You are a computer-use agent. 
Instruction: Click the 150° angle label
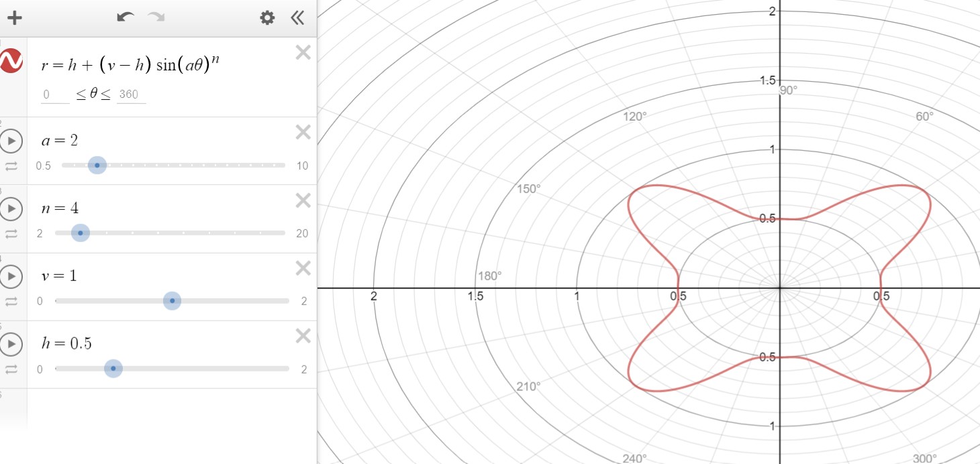point(528,188)
